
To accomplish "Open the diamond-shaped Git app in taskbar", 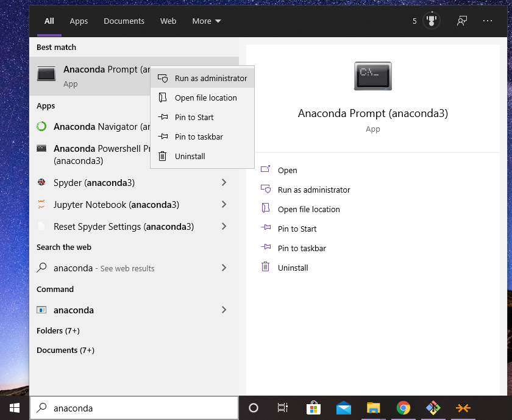I will tap(433, 408).
